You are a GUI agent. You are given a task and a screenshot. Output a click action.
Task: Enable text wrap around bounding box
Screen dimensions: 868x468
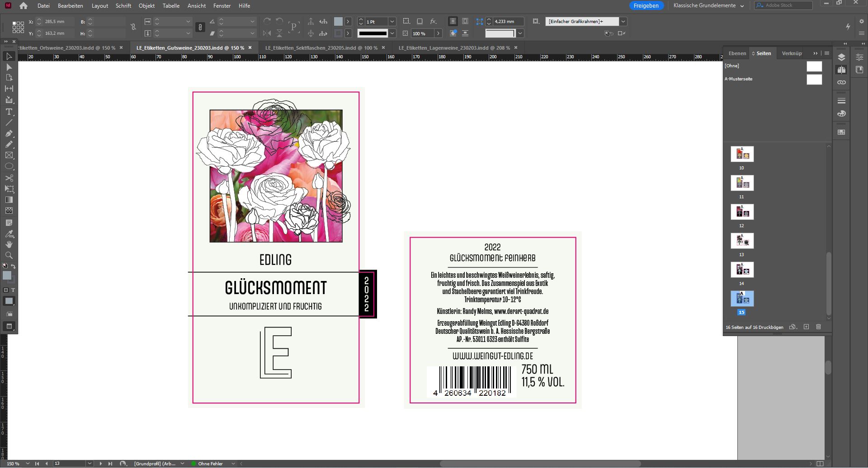pos(465,21)
